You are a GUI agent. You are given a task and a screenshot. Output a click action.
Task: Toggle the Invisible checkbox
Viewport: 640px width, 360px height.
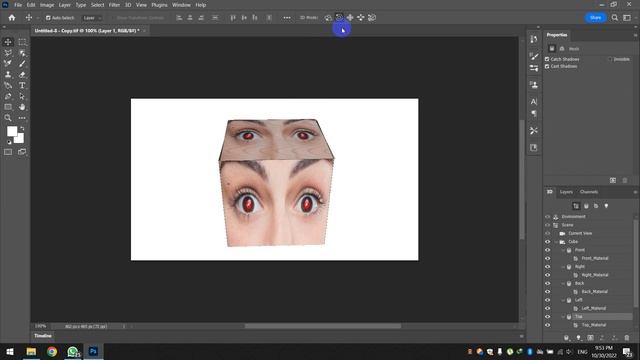click(x=610, y=59)
